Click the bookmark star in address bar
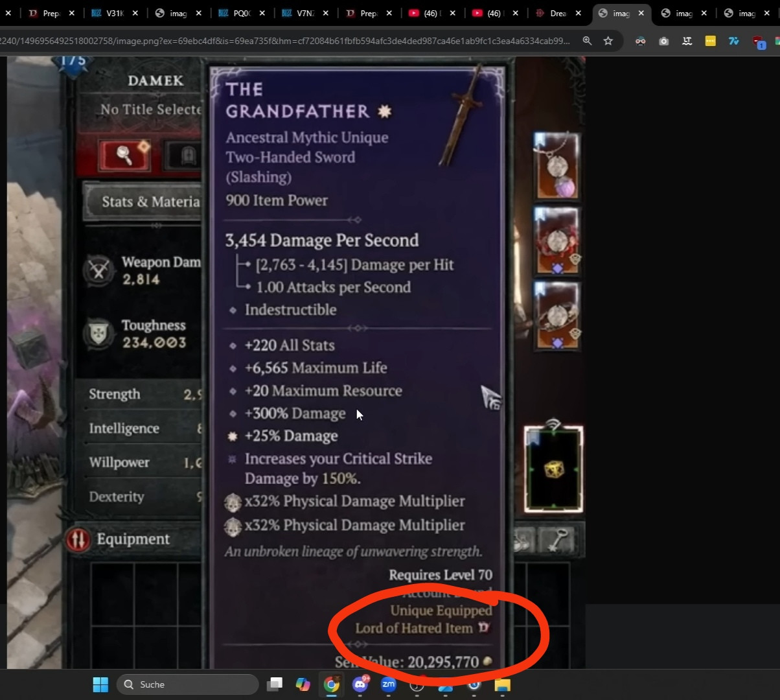This screenshot has height=700, width=780. pyautogui.click(x=608, y=41)
